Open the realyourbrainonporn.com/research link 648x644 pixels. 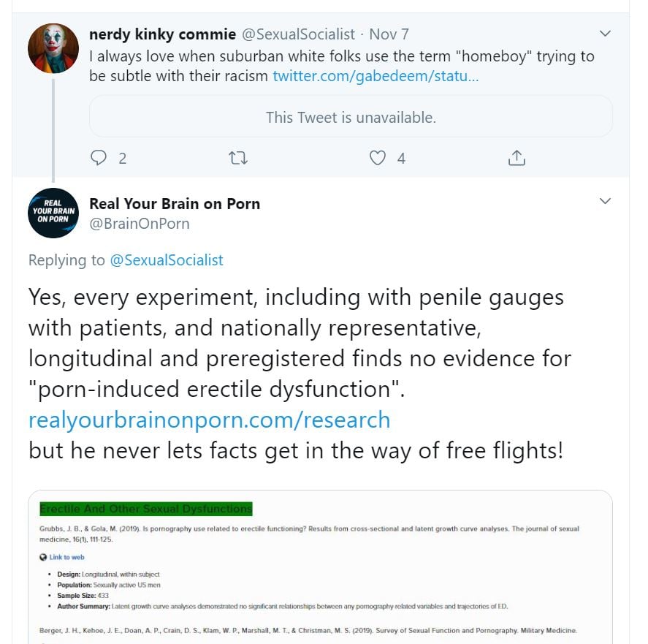pos(209,420)
